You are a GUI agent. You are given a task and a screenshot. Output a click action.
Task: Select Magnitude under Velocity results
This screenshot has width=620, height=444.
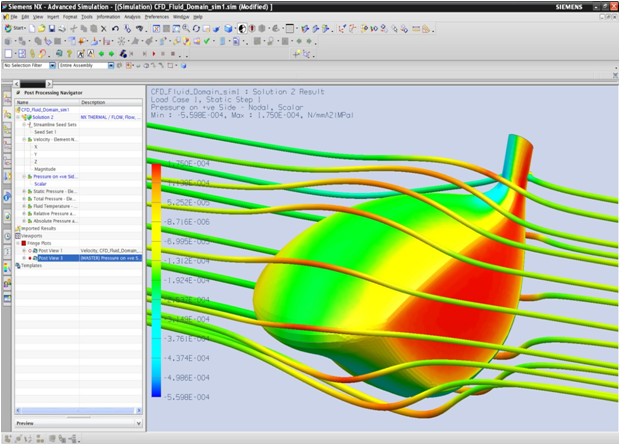45,168
